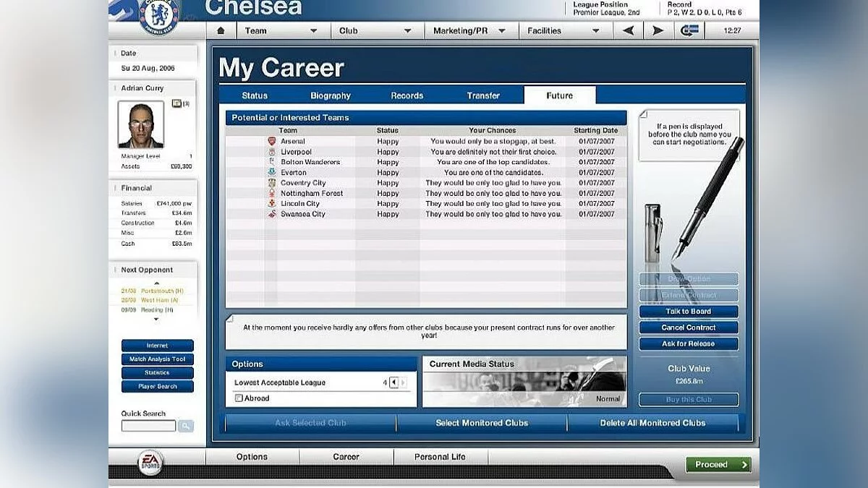Toggle the Abroad checkbox

click(238, 398)
